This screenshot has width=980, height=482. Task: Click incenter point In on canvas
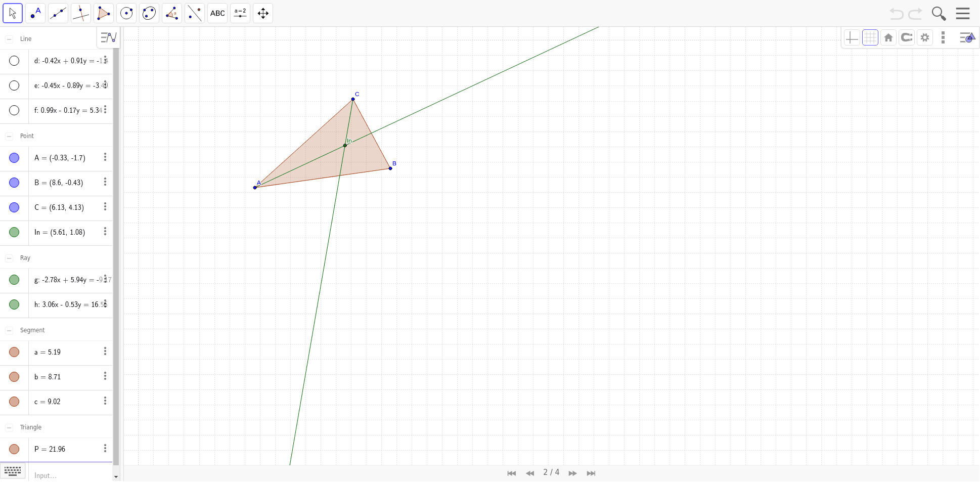(345, 146)
